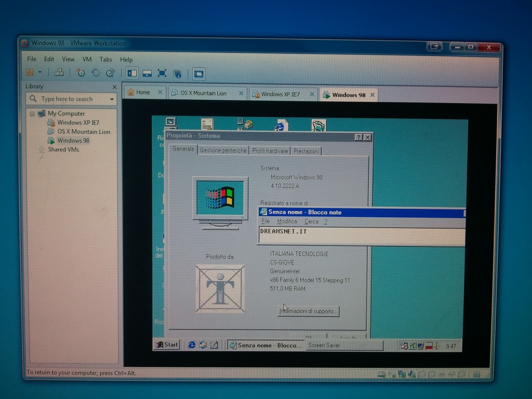Toggle the thumbnail bar toolbar button
Image resolution: width=532 pixels, height=399 pixels.
pos(147,73)
